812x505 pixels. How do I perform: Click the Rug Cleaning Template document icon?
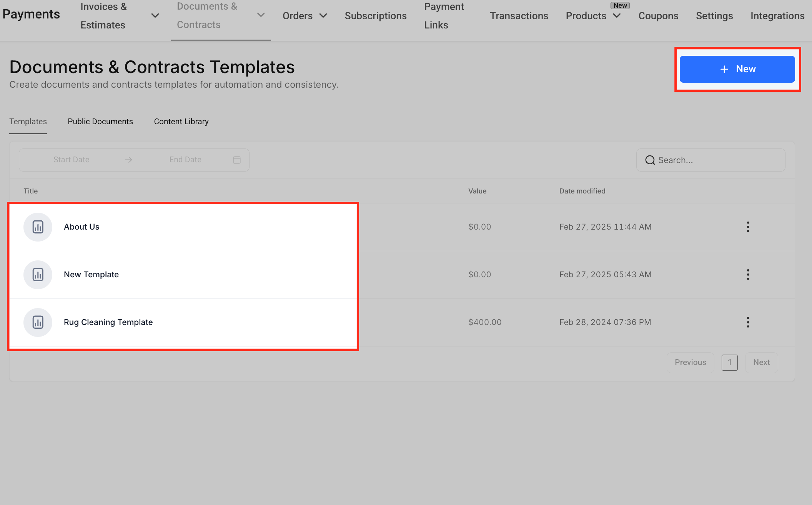tap(38, 322)
